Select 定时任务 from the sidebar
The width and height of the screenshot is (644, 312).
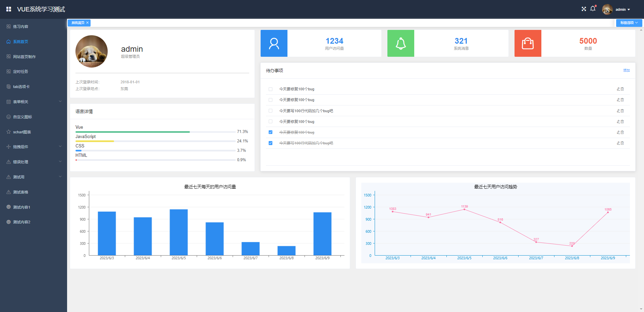coord(34,72)
